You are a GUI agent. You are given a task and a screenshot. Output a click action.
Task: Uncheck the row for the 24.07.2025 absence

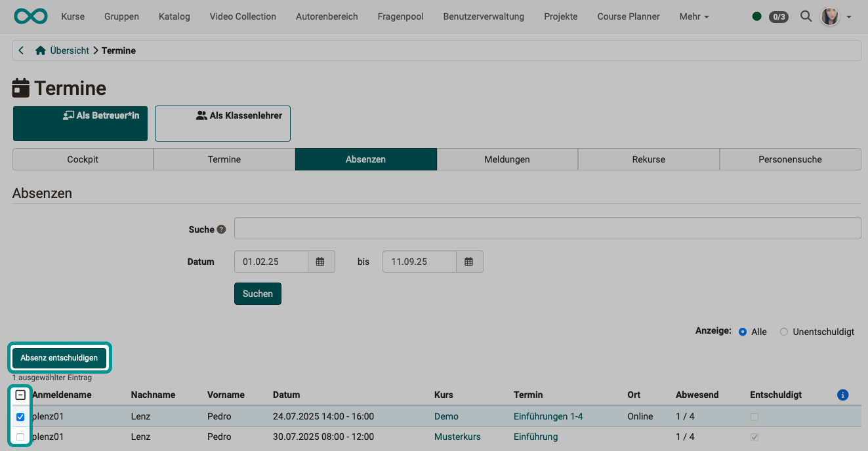tap(20, 416)
